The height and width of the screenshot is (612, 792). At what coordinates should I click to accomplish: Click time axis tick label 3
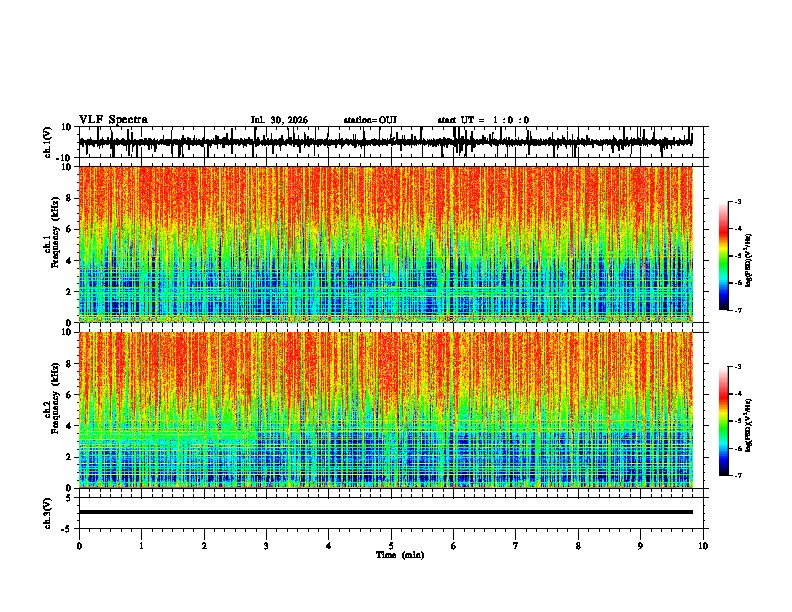(266, 546)
